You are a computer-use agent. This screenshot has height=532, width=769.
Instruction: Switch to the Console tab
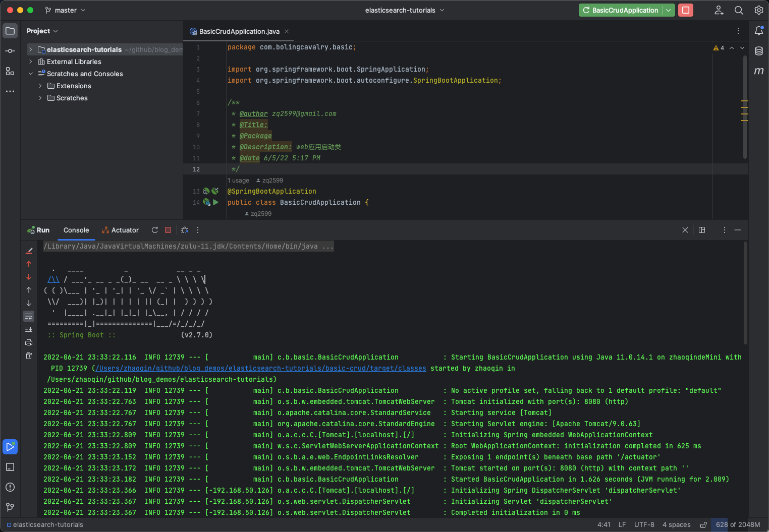click(76, 230)
